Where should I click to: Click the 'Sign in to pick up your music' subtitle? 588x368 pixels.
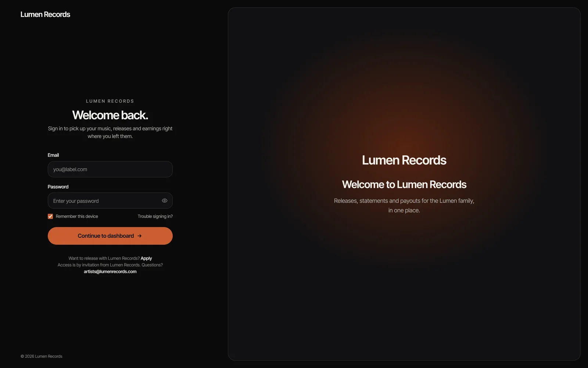coord(110,132)
